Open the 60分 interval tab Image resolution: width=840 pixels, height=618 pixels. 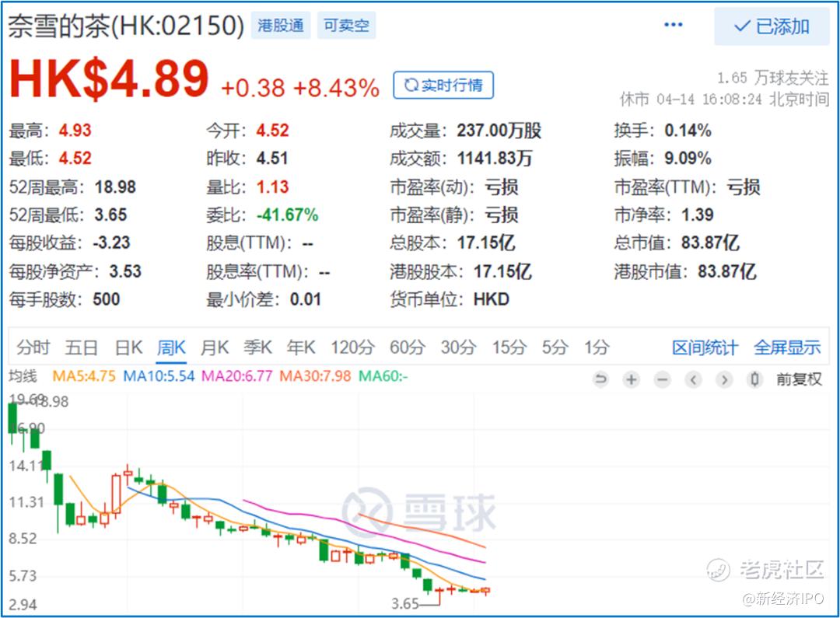click(407, 347)
